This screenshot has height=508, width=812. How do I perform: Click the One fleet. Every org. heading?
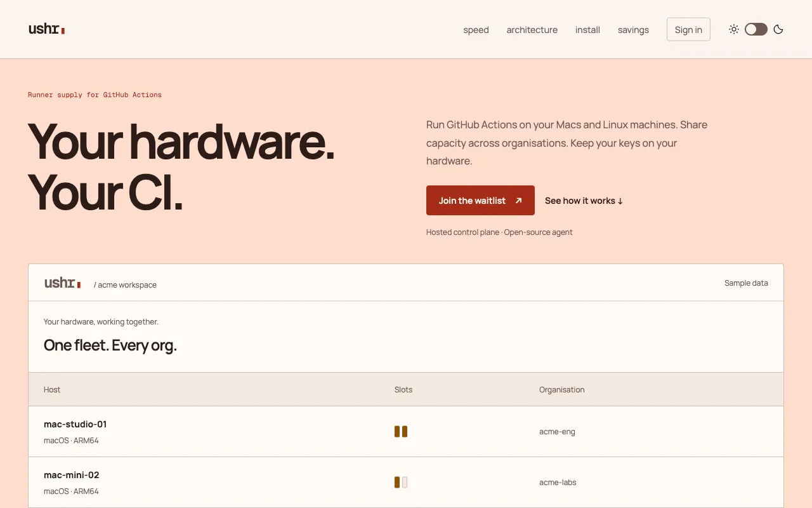coord(110,345)
